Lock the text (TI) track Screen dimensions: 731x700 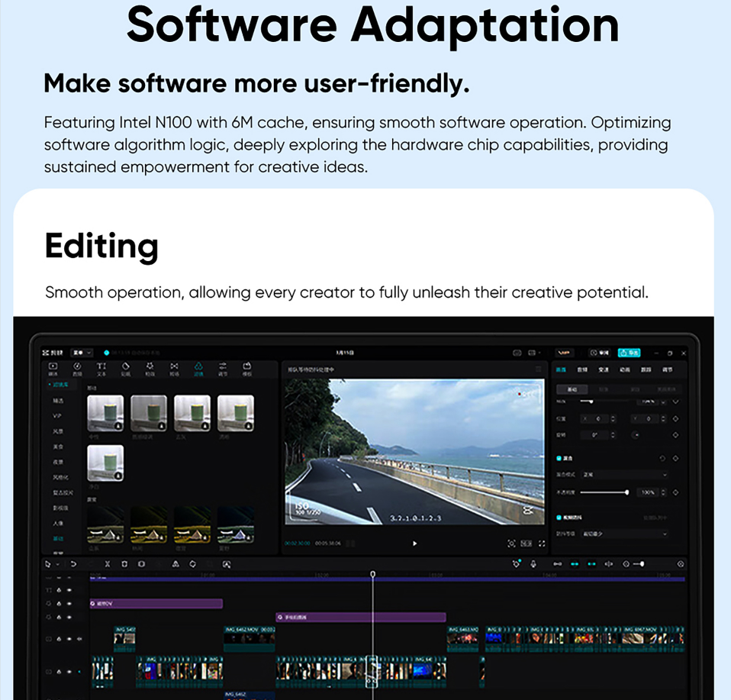pos(60,590)
